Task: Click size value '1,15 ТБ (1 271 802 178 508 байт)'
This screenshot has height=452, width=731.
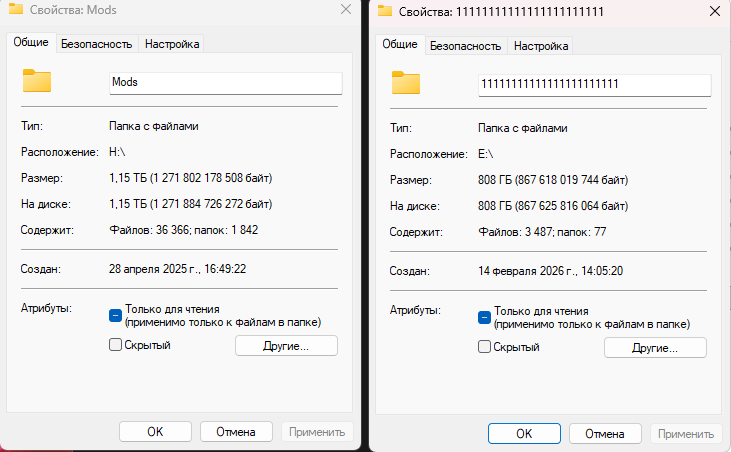Action: (191, 178)
